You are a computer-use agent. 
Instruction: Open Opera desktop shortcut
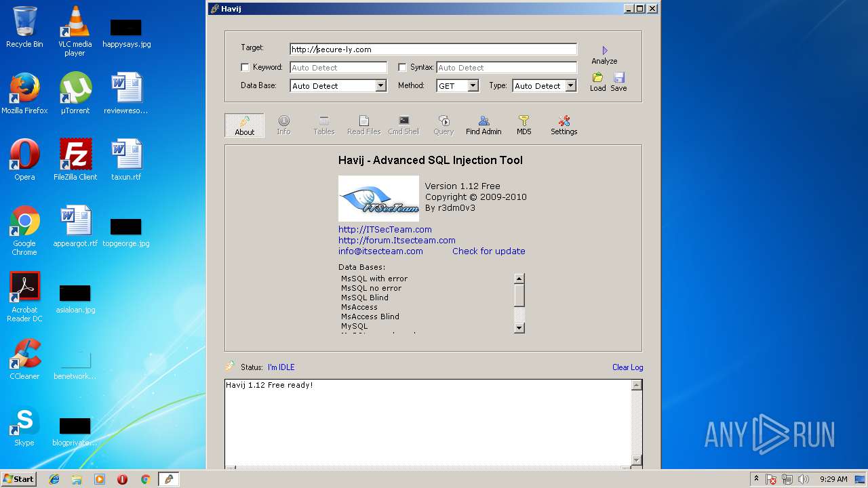pos(24,160)
